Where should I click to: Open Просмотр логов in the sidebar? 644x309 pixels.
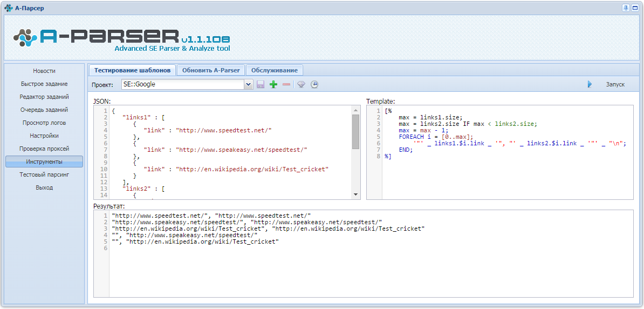coord(44,123)
